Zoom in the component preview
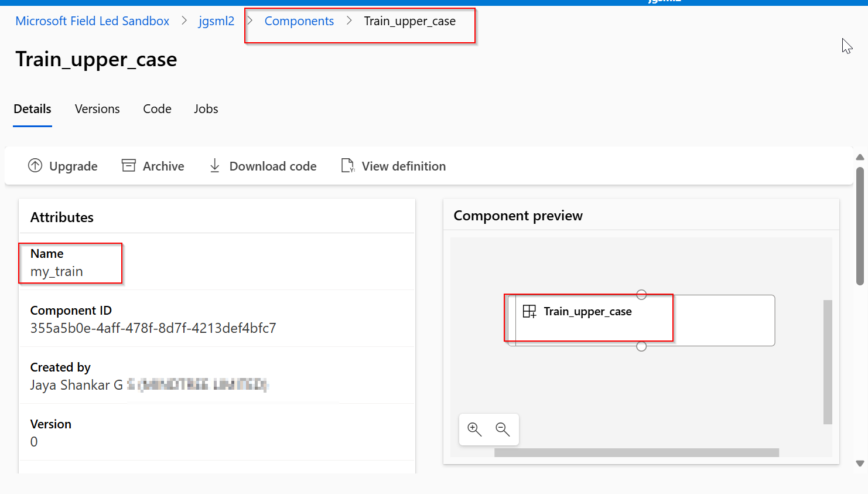Screen dimensions: 868x494 pos(474,430)
